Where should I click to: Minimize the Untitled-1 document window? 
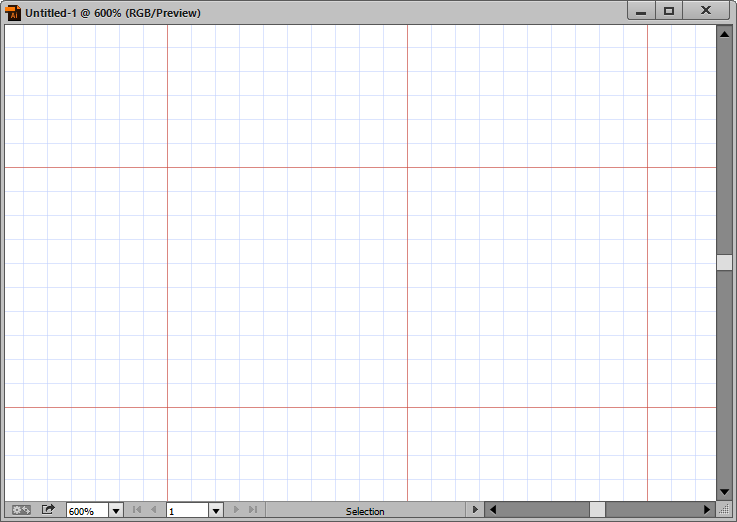(x=641, y=12)
